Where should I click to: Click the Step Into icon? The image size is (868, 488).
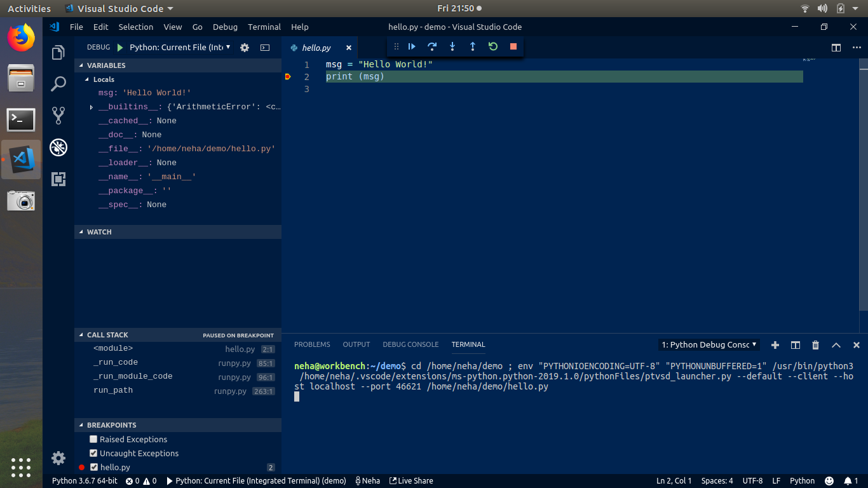click(452, 46)
